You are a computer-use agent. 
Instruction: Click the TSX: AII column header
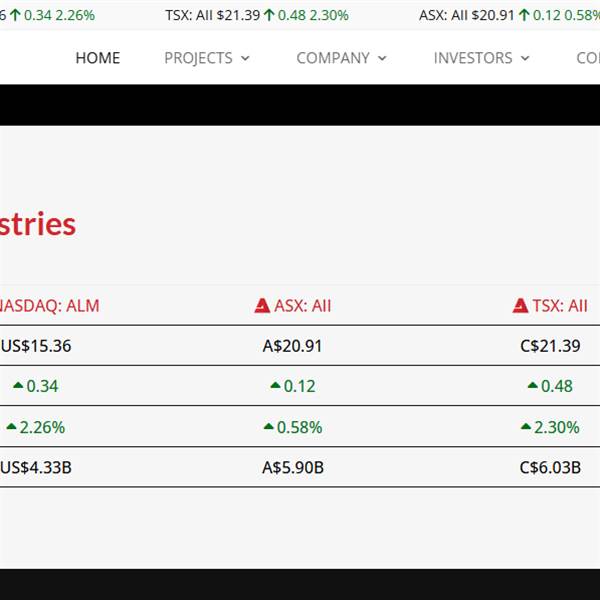560,306
